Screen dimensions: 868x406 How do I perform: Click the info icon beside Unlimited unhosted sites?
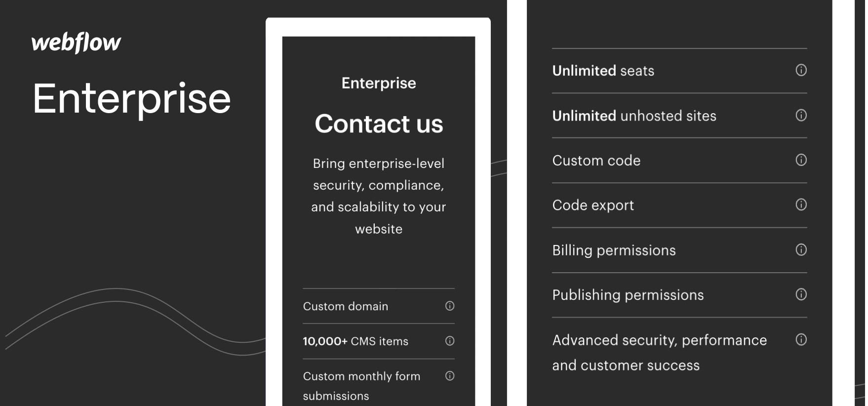(801, 115)
